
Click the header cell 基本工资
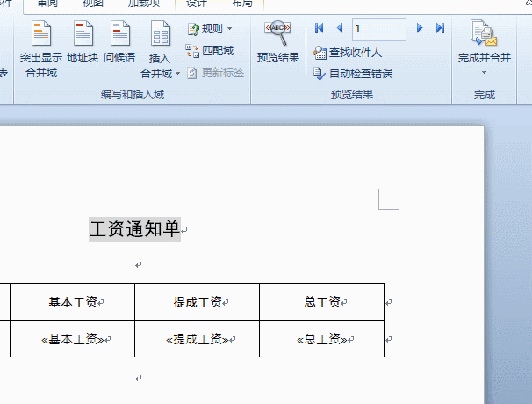(x=73, y=302)
